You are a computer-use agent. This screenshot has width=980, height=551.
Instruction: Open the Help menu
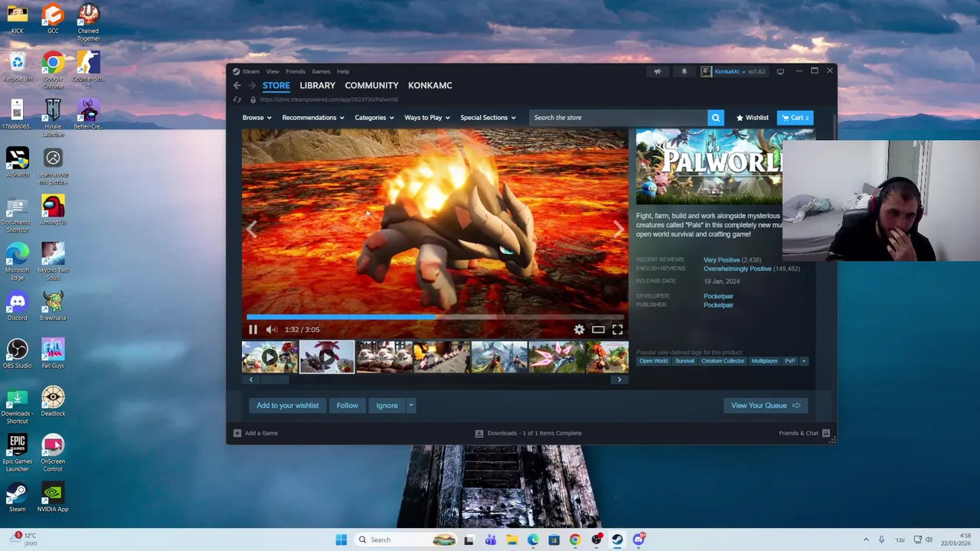[x=343, y=72]
